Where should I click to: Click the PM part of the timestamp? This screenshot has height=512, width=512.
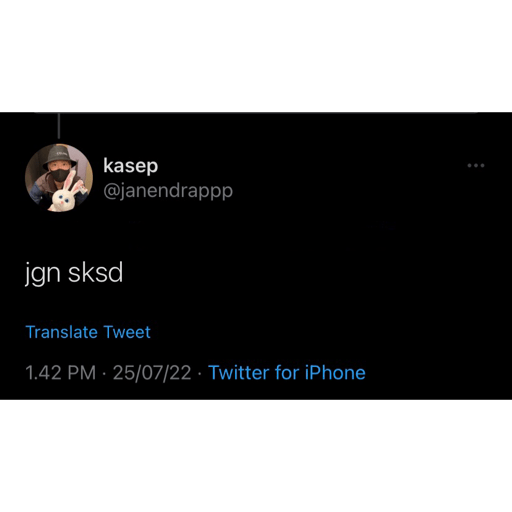click(x=82, y=373)
